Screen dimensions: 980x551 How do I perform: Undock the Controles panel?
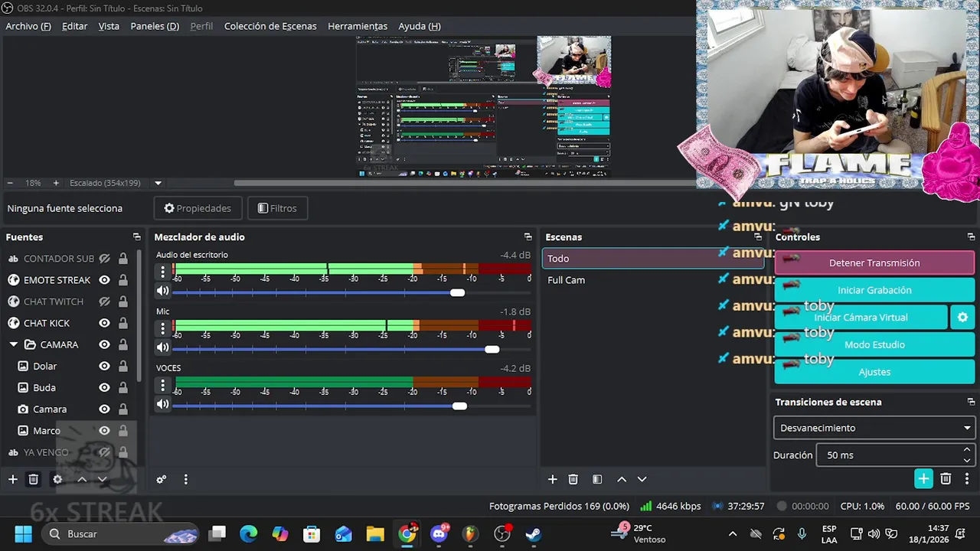[971, 237]
